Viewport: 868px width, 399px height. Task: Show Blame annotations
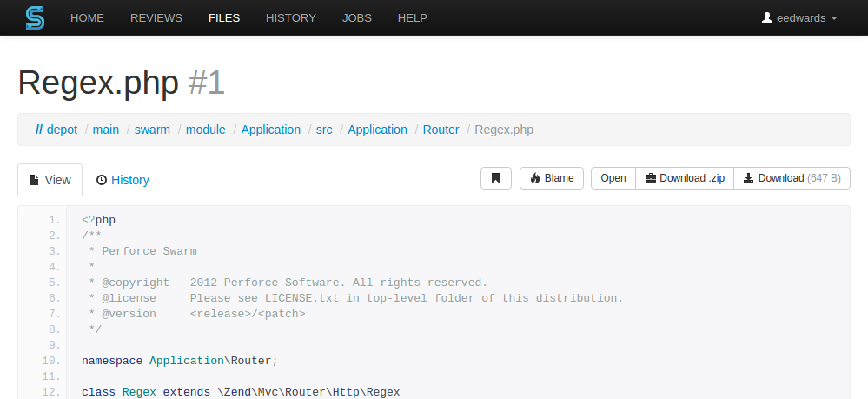[552, 178]
